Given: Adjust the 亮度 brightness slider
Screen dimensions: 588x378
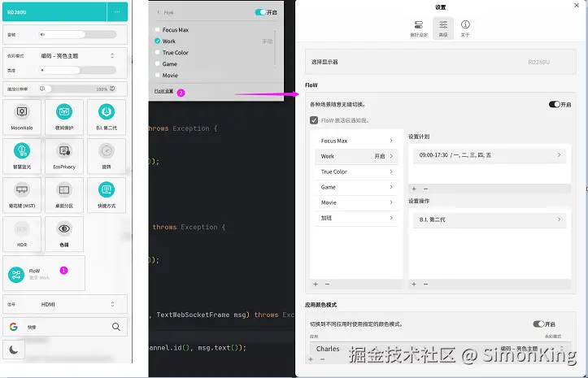Looking at the screenshot, I should tap(77, 70).
